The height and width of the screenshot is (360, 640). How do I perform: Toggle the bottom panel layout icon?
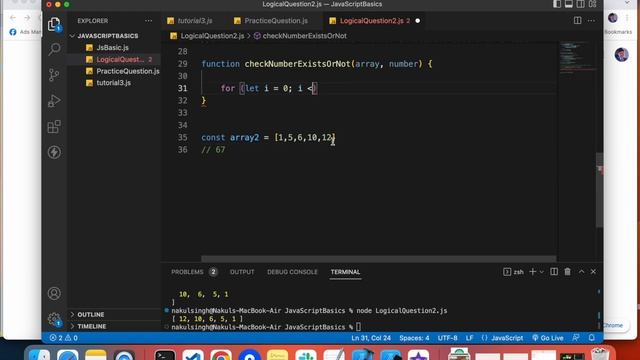point(569,4)
